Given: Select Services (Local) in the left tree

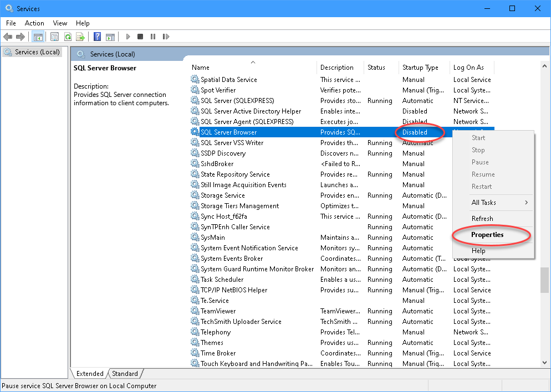Looking at the screenshot, I should point(37,52).
